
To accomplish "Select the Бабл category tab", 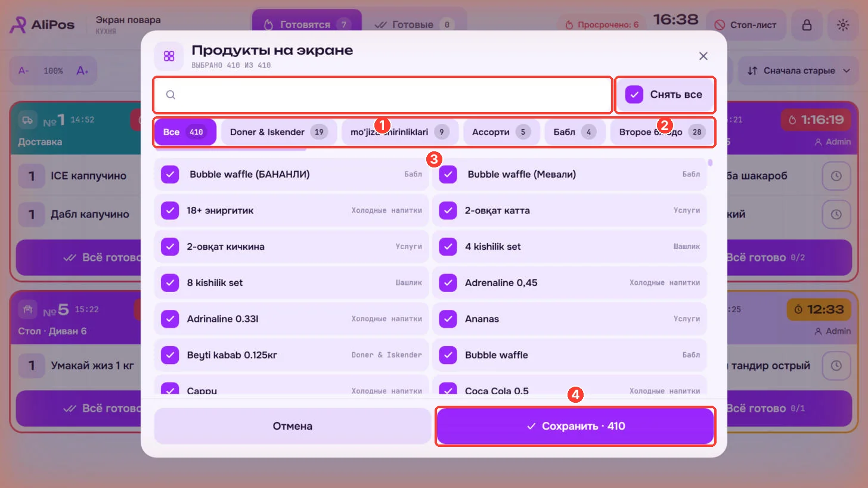I will (x=575, y=132).
